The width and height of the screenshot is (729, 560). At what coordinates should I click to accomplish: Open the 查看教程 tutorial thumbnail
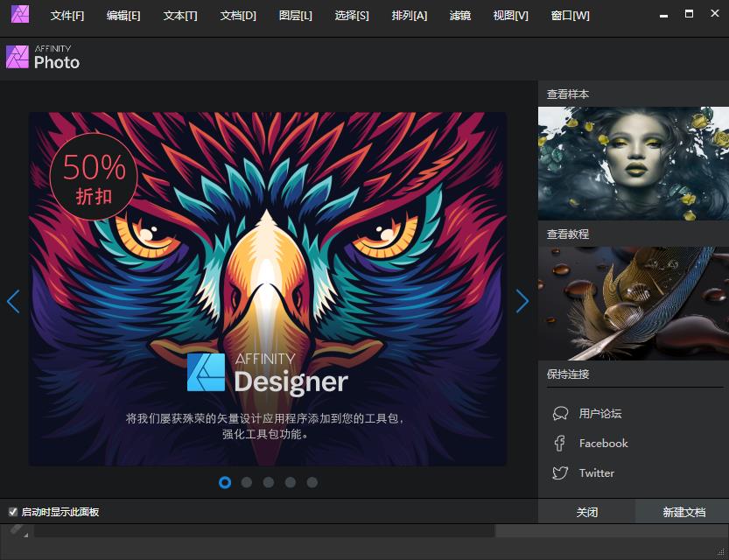tap(633, 303)
